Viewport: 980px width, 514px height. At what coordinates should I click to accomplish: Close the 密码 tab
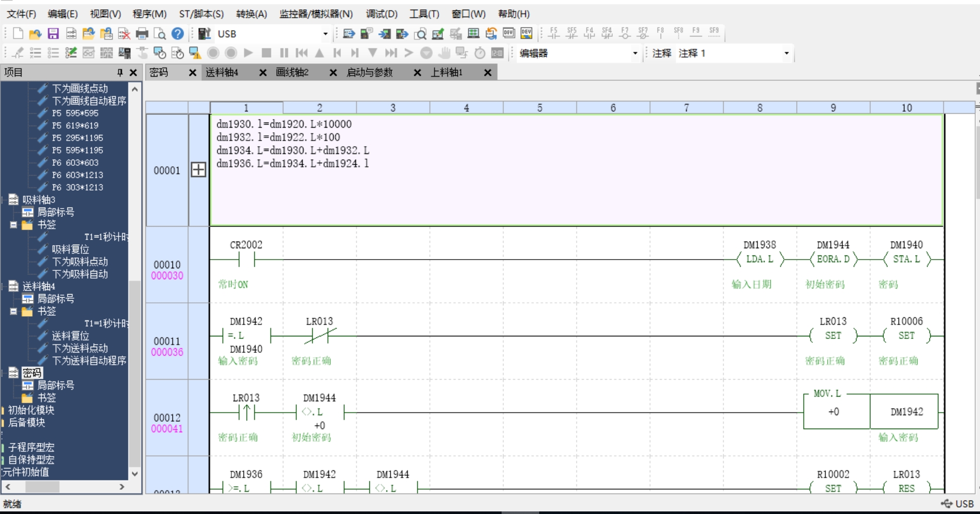click(193, 73)
